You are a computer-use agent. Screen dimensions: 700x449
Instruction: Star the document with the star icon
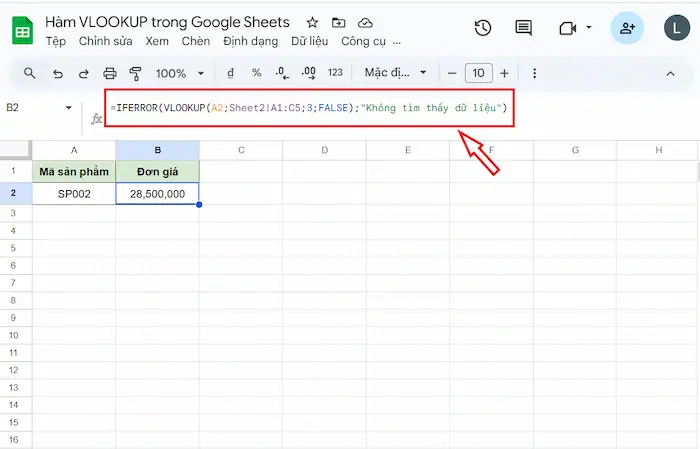(x=313, y=22)
